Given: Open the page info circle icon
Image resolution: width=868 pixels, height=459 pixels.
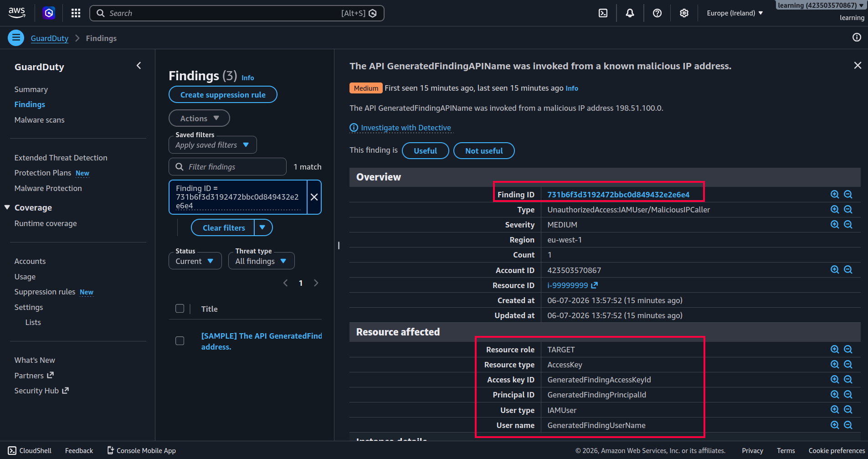Looking at the screenshot, I should 857,37.
